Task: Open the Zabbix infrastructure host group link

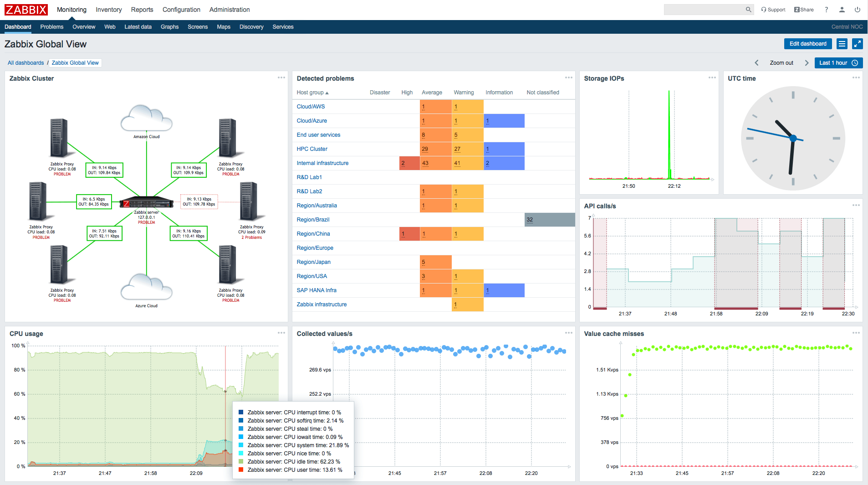Action: 322,304
